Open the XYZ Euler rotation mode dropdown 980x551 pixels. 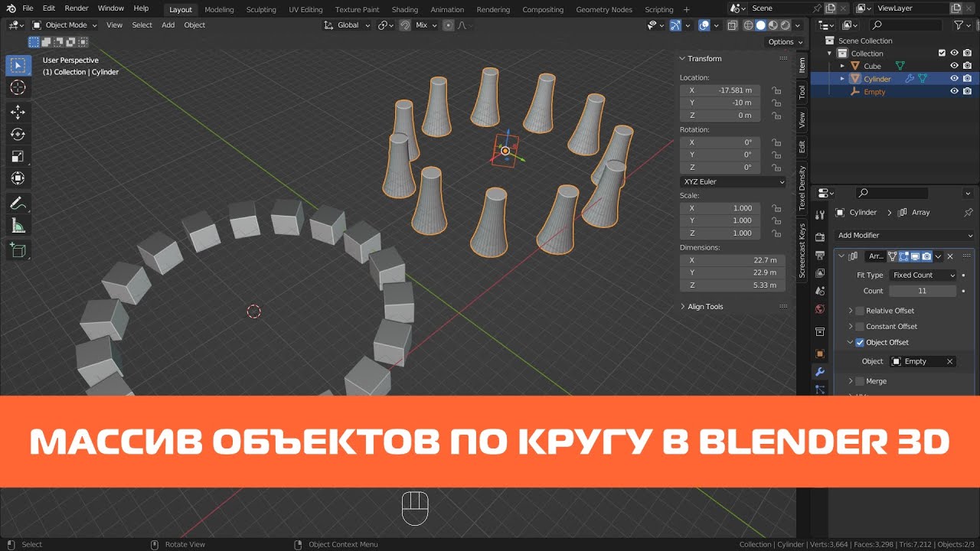(x=733, y=181)
